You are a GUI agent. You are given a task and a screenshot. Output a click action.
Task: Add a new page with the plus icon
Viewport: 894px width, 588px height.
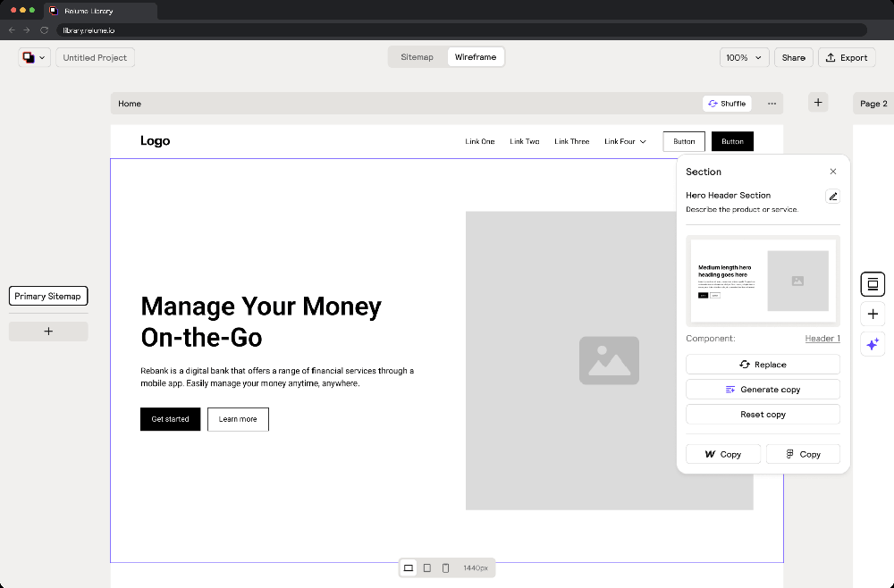818,102
